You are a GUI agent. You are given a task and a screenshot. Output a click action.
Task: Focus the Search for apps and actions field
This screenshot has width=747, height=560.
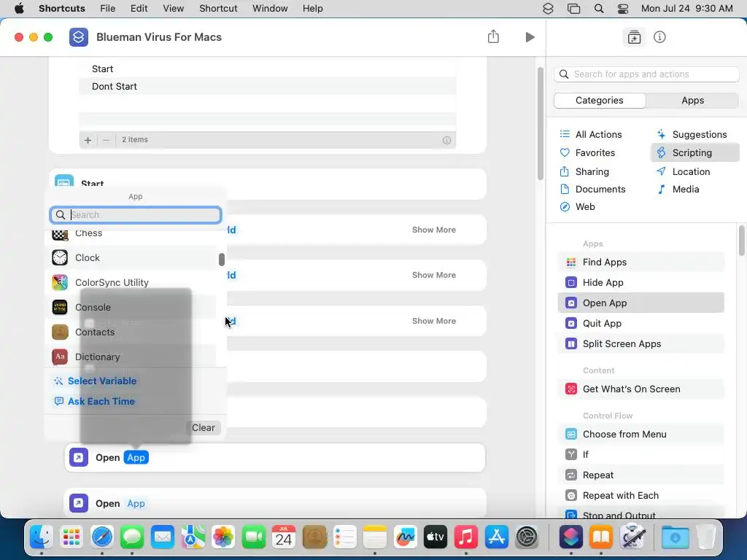coord(646,74)
